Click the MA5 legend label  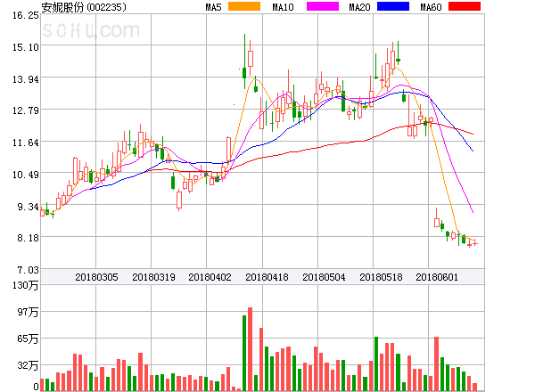coord(214,7)
